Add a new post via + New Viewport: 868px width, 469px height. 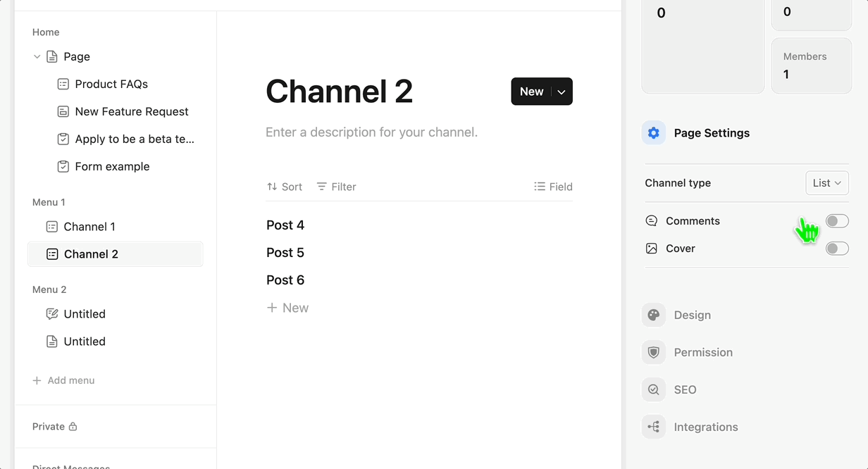[x=287, y=308]
